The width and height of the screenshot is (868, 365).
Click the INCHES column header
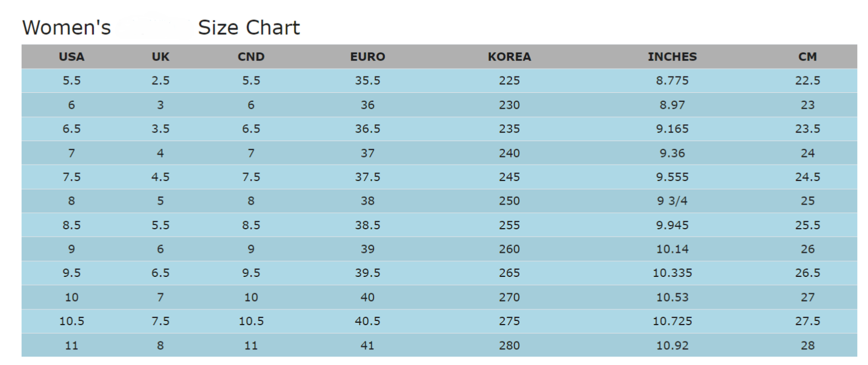pyautogui.click(x=672, y=57)
